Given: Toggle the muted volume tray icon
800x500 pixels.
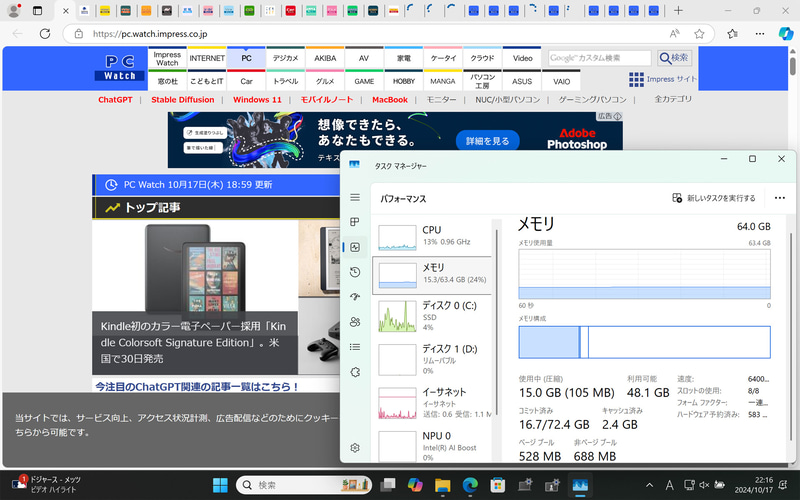Looking at the screenshot, I should pyautogui.click(x=704, y=485).
